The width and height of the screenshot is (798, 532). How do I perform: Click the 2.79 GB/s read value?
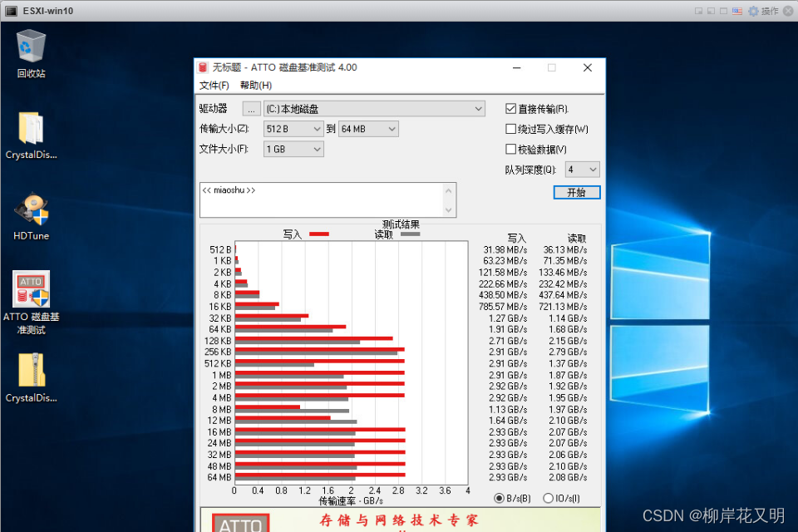568,352
